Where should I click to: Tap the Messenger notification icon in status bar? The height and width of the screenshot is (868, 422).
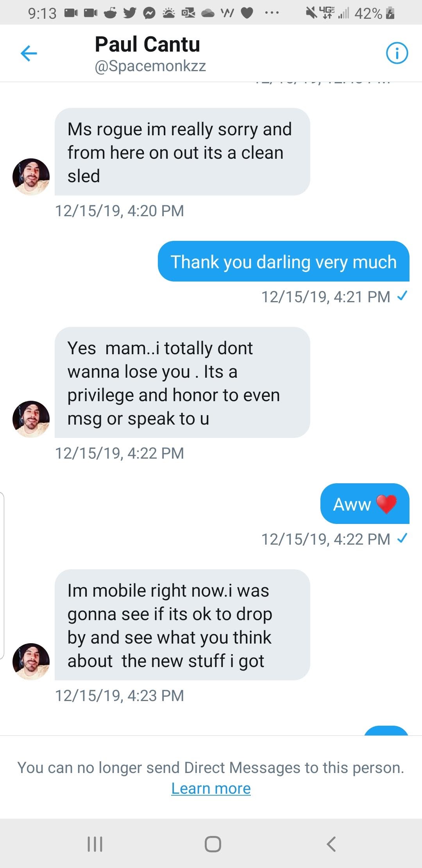149,13
